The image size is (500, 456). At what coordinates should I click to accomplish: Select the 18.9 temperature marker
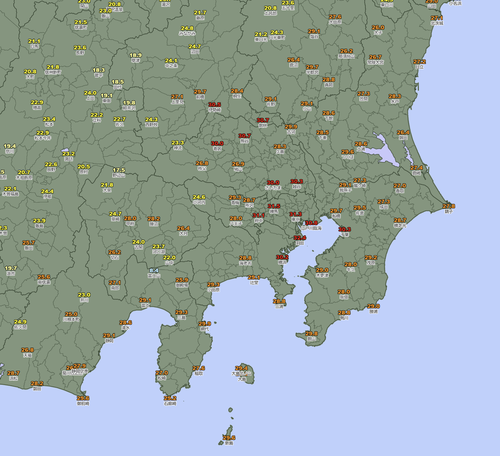[135, 55]
